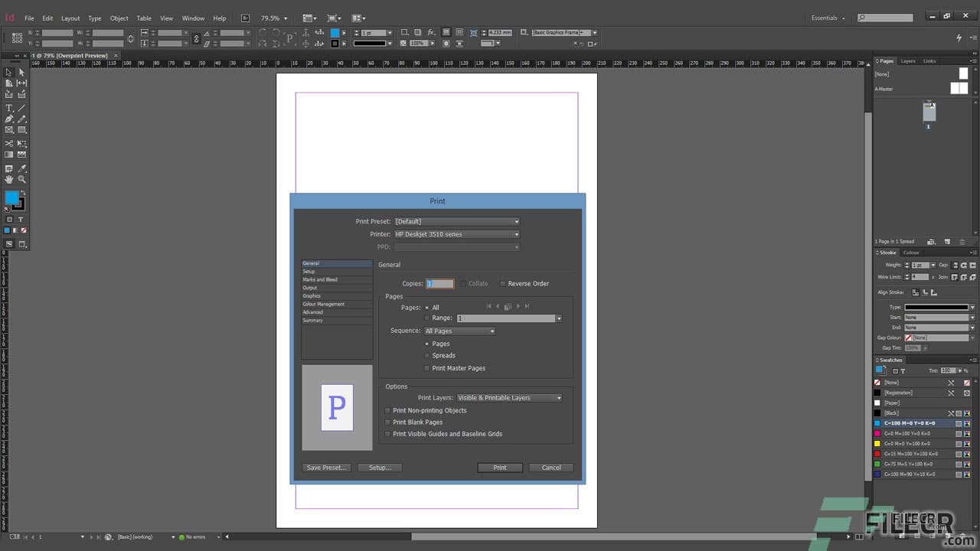Pick the Scissors tool

[8, 142]
